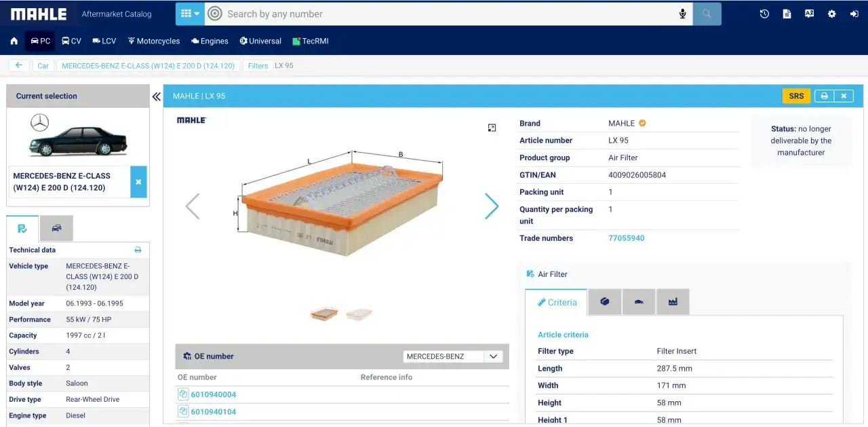
Task: Print the LX 95 article page
Action: click(x=824, y=96)
